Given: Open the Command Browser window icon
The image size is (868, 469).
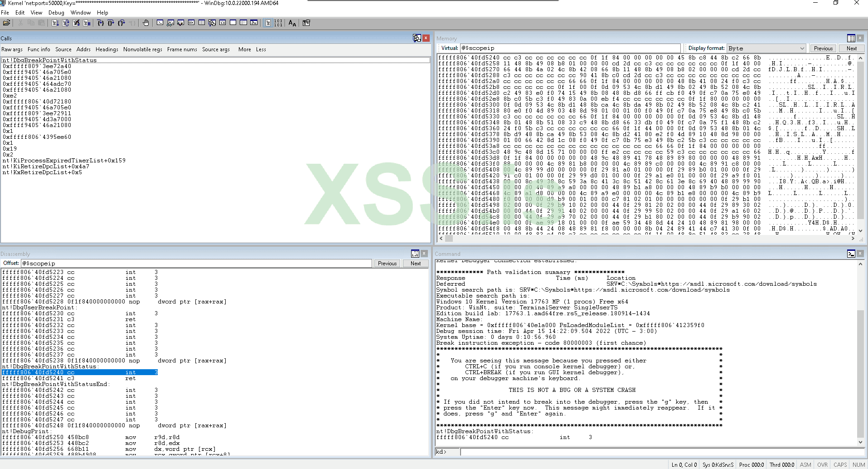Looking at the screenshot, I should point(254,23).
